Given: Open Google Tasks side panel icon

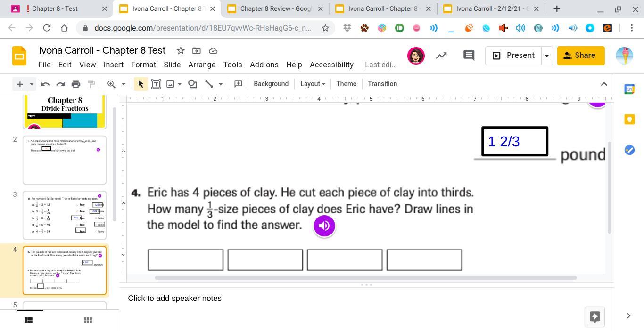Looking at the screenshot, I should point(629,150).
